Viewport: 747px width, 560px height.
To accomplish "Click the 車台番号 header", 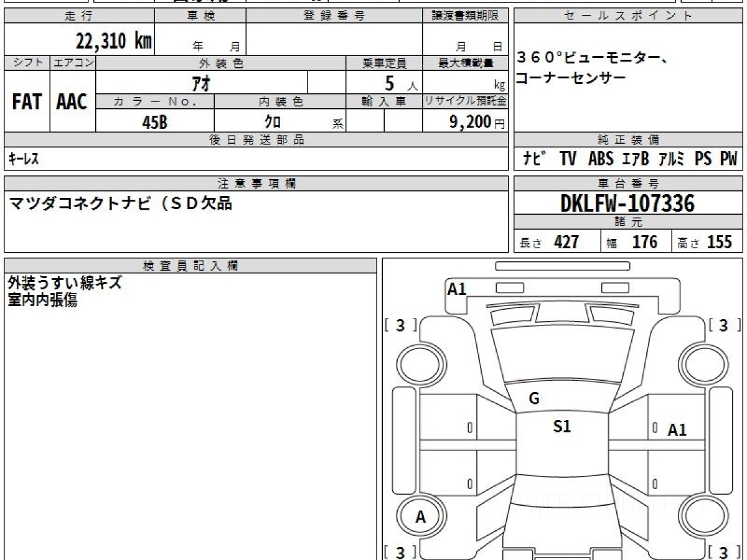I will [x=629, y=184].
